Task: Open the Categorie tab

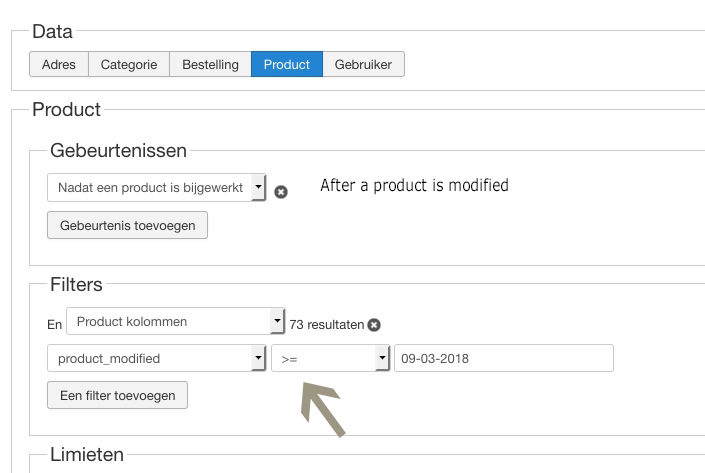Action: (x=129, y=65)
